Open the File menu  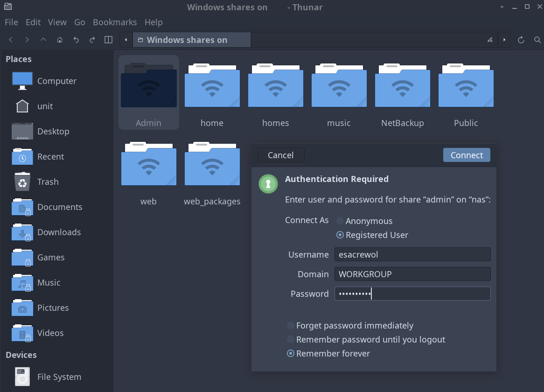[x=12, y=22]
